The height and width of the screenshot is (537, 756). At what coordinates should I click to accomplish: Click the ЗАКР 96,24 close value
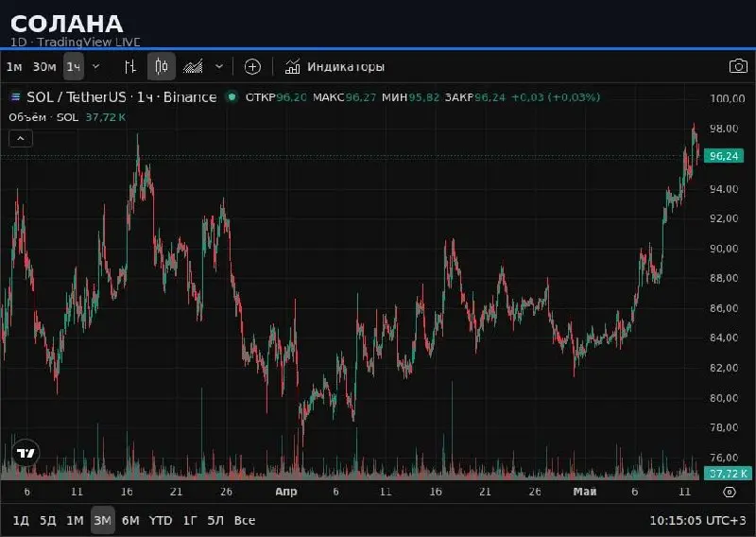[x=475, y=97]
